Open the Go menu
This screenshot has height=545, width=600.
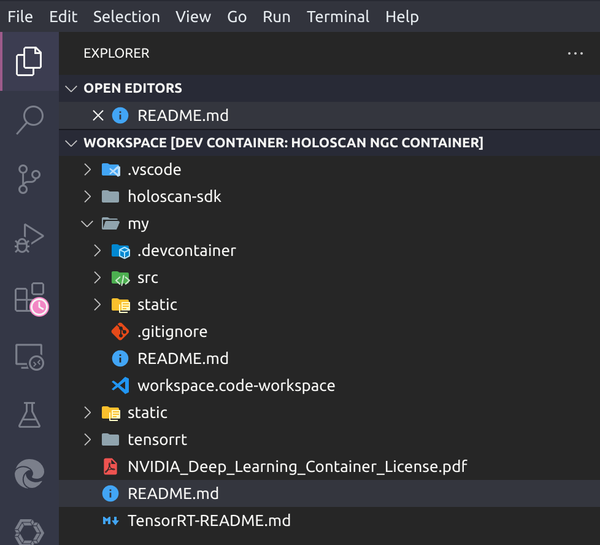click(237, 17)
